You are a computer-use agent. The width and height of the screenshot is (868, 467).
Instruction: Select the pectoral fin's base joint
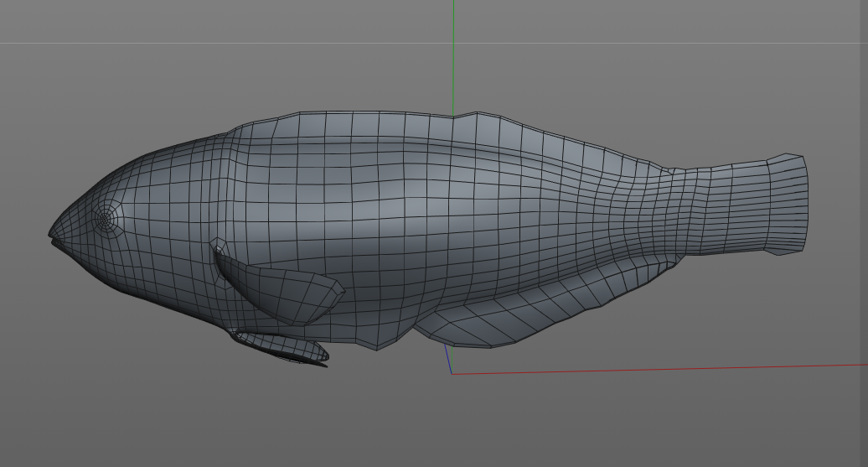pyautogui.click(x=219, y=248)
